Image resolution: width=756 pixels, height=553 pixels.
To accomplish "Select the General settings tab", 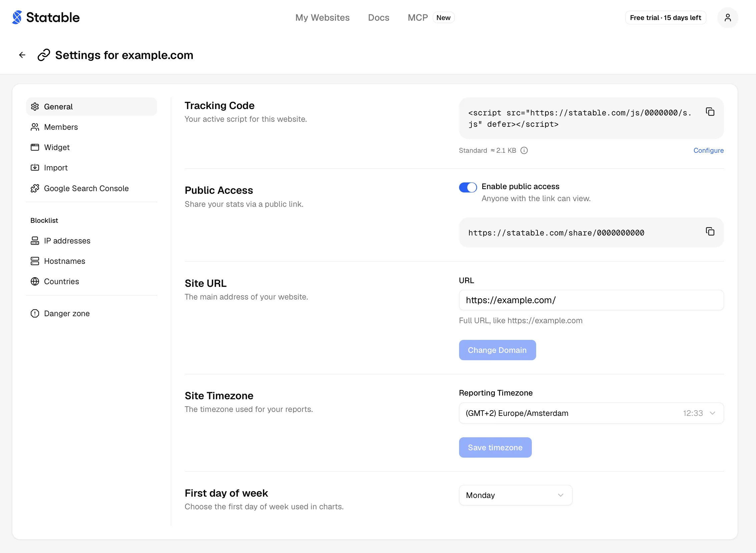I will point(91,107).
